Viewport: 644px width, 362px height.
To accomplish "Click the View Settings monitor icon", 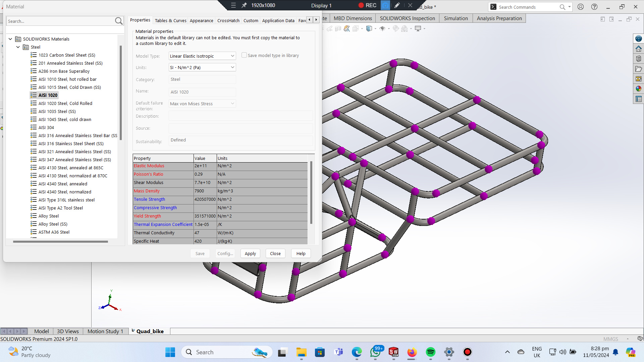I will 418,29.
